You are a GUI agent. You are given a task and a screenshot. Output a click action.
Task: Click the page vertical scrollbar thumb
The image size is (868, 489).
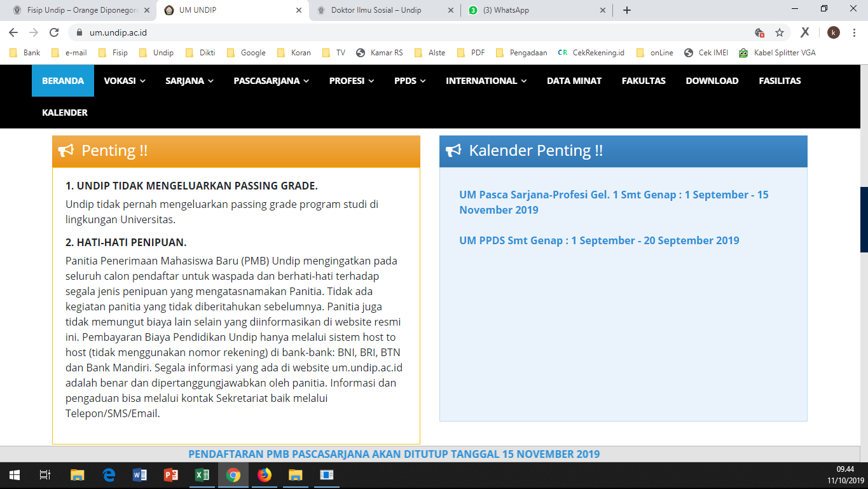[864, 219]
